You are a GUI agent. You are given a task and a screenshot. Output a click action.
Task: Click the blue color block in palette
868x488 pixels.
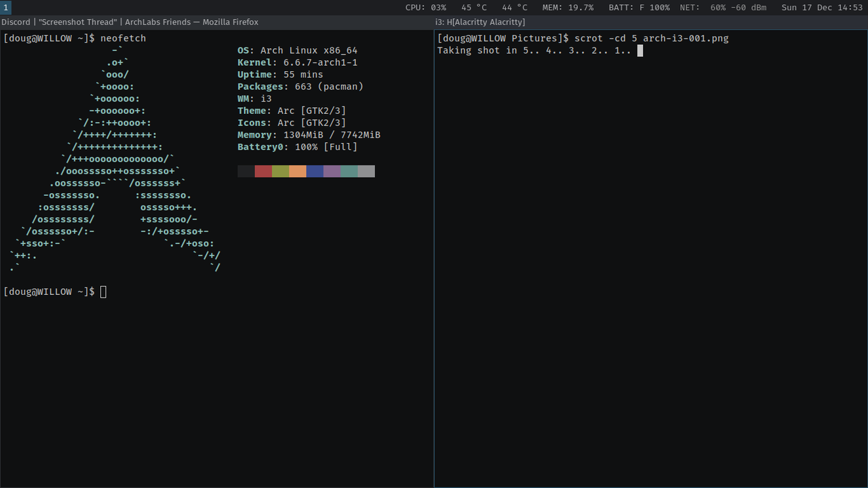coord(315,171)
